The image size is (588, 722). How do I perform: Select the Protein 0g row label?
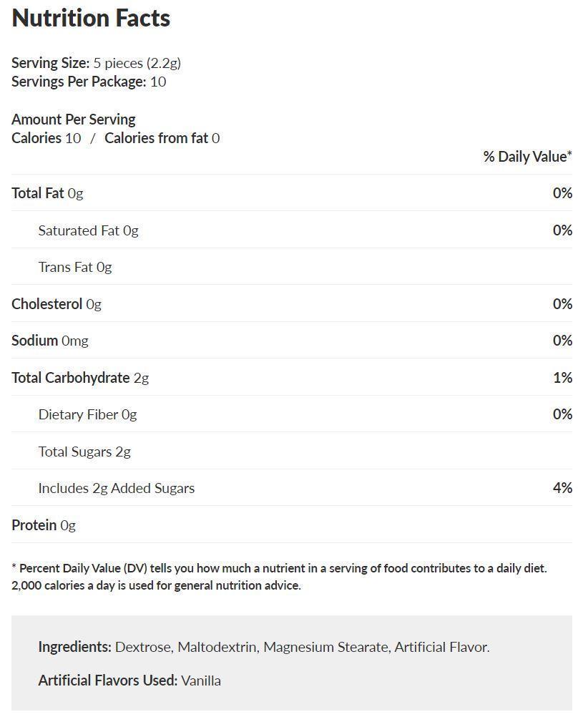coord(43,525)
